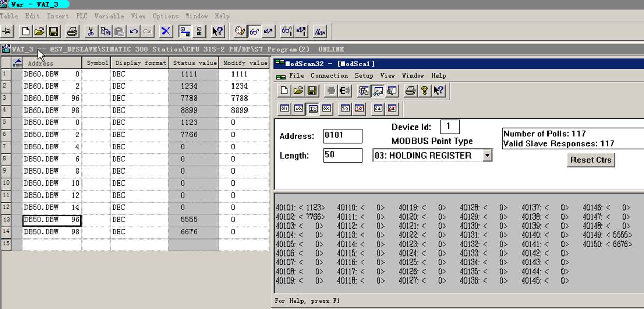The image size is (644, 309).
Task: Toggle the hexadecimal display format button
Action: [x=327, y=108]
